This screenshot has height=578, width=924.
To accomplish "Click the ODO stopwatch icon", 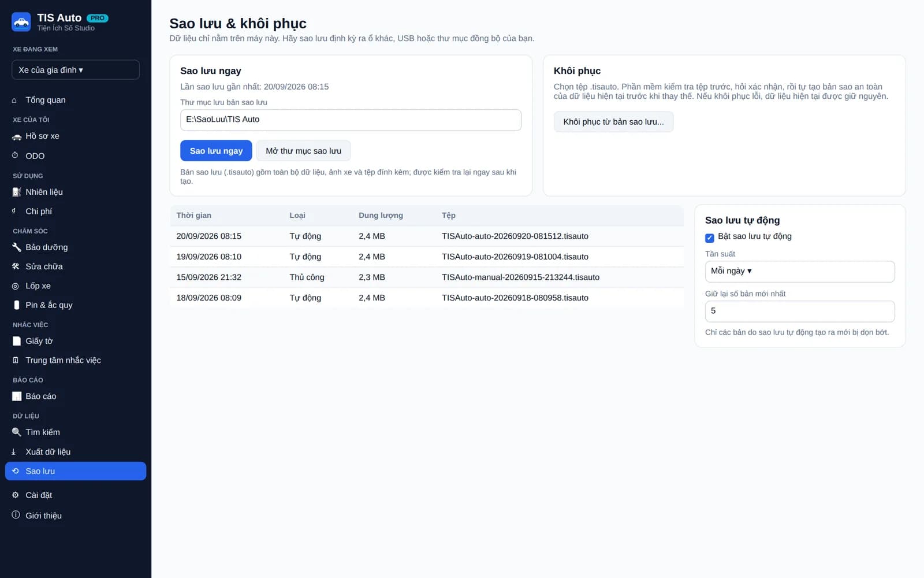I will [15, 155].
